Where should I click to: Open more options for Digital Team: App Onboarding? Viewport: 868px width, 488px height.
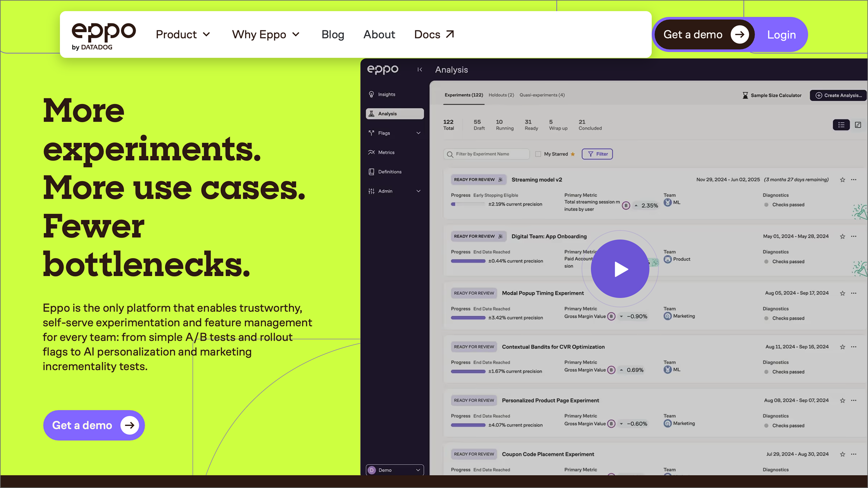(854, 236)
